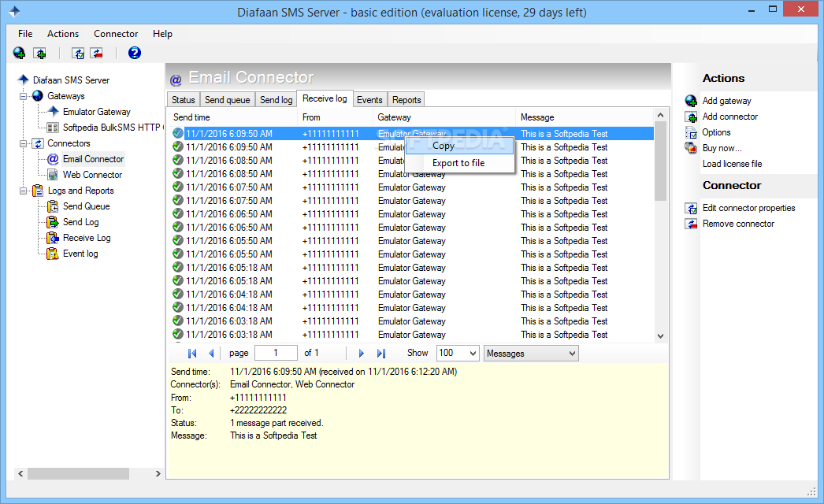
Task: Click the Add gateway toolbar globe icon
Action: [19, 53]
